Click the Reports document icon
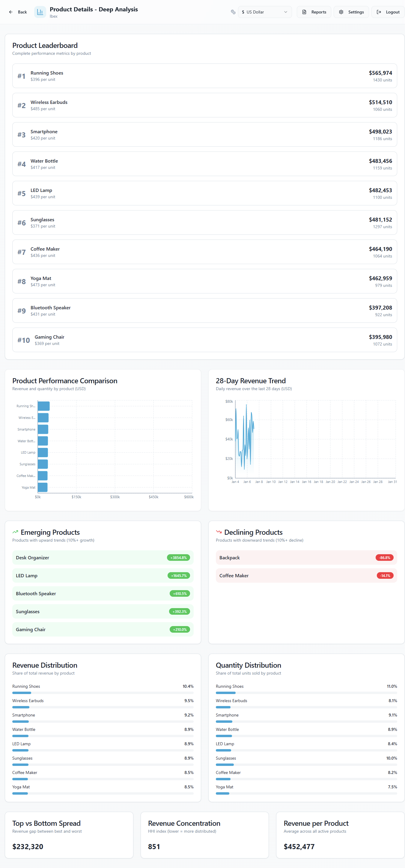This screenshot has width=405, height=868. point(304,12)
